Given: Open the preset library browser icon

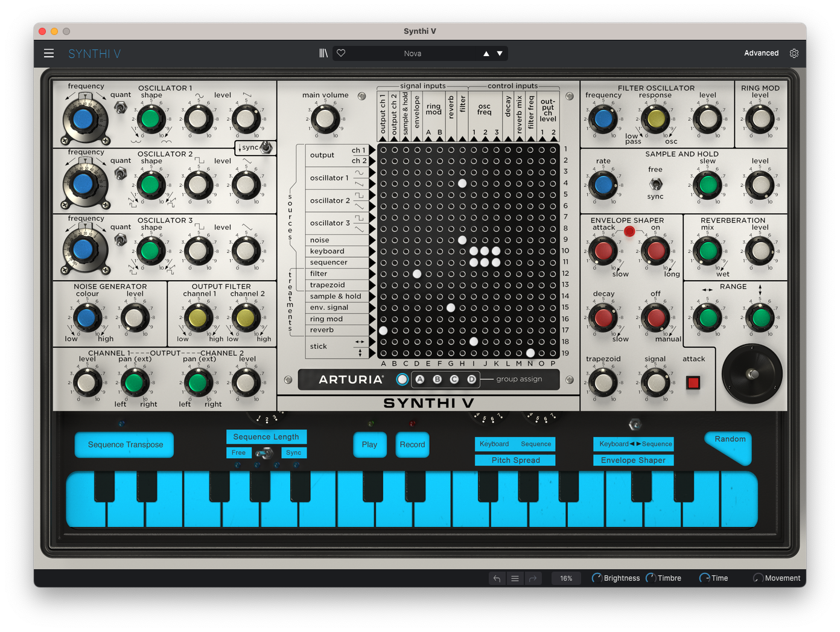Looking at the screenshot, I should (323, 53).
